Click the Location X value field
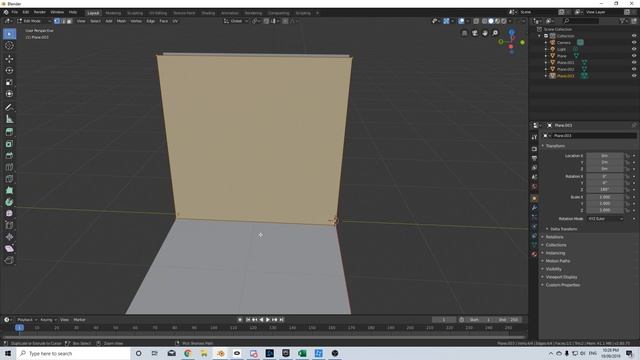The width and height of the screenshot is (640, 360). tap(605, 156)
